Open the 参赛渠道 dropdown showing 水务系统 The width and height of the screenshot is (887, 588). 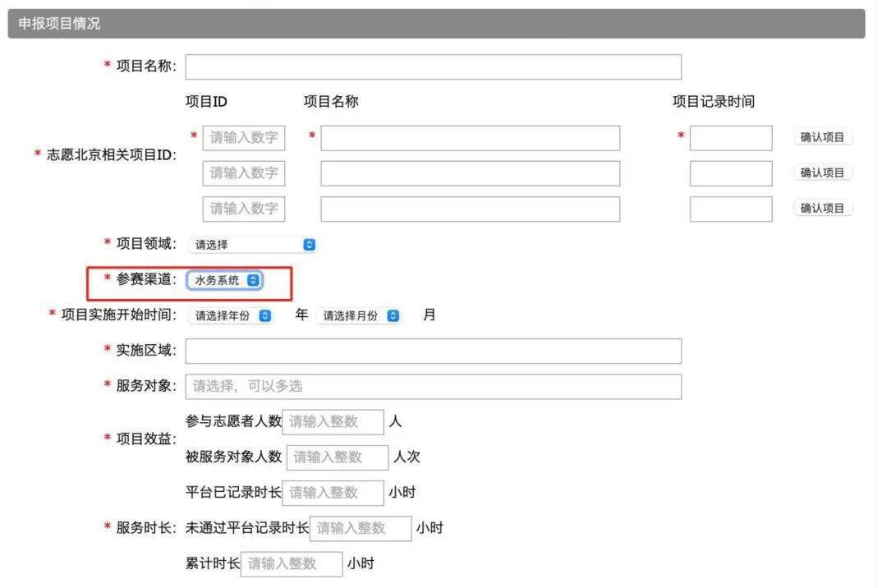(x=224, y=280)
